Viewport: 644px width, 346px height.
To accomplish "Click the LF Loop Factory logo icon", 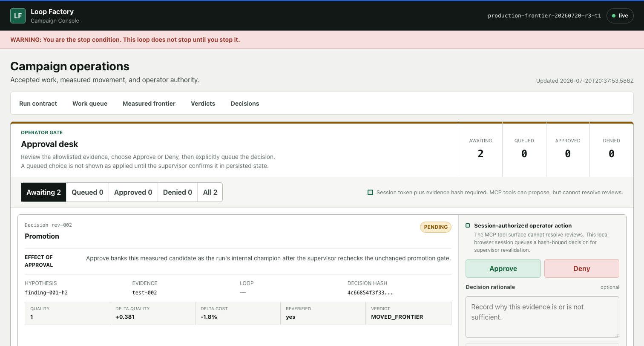I will click(18, 16).
